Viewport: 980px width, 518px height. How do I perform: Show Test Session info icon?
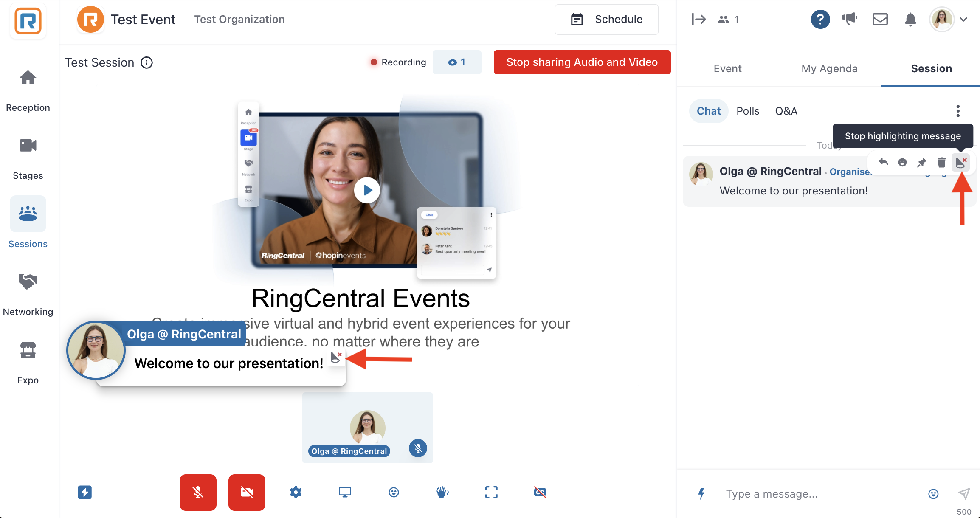pos(147,63)
